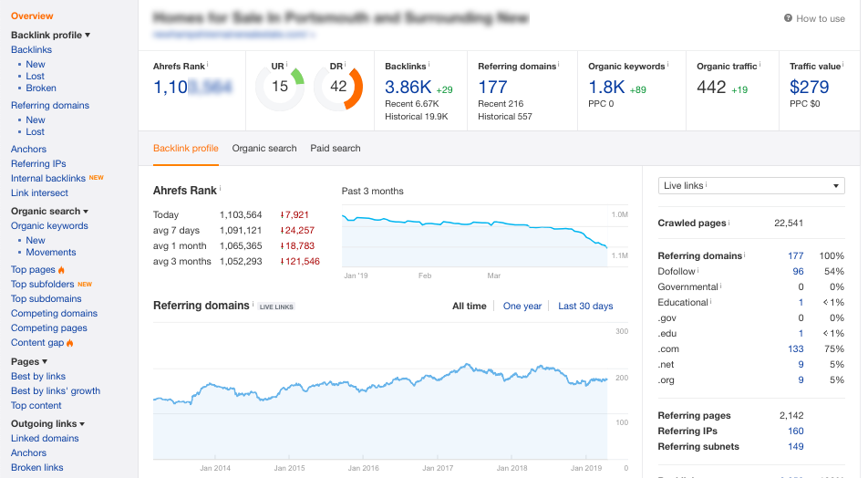
Task: Click the info icon next to UR
Action: pyautogui.click(x=286, y=64)
